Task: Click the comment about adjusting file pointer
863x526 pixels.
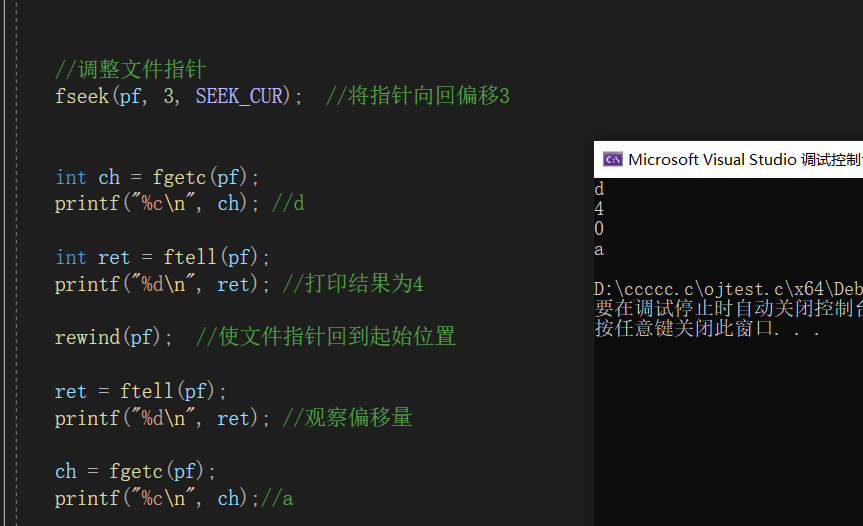Action: click(130, 69)
